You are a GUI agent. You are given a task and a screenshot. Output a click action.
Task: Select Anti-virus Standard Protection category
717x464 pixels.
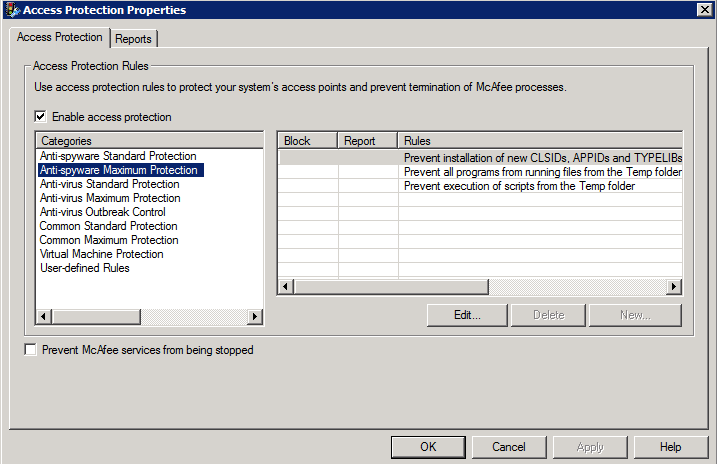point(109,184)
